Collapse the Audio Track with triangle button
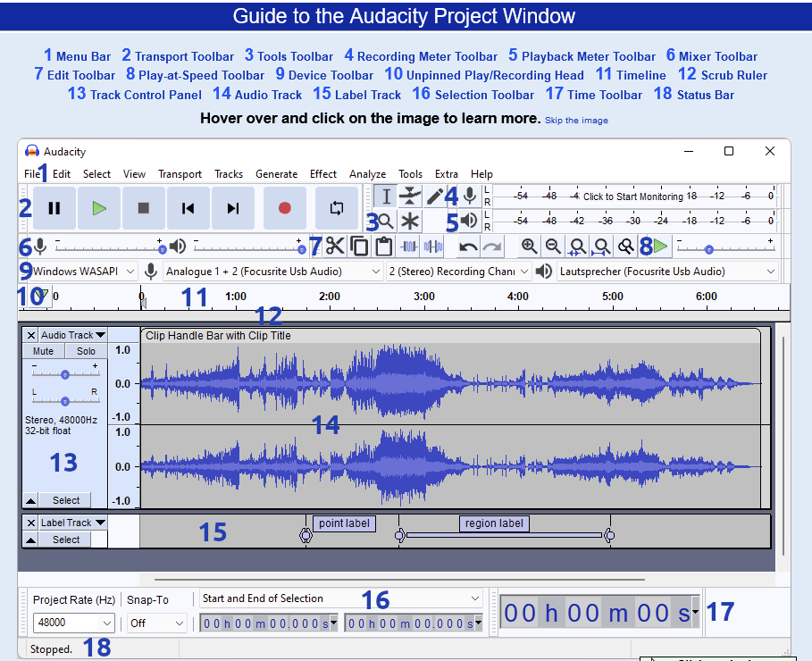 pyautogui.click(x=31, y=500)
